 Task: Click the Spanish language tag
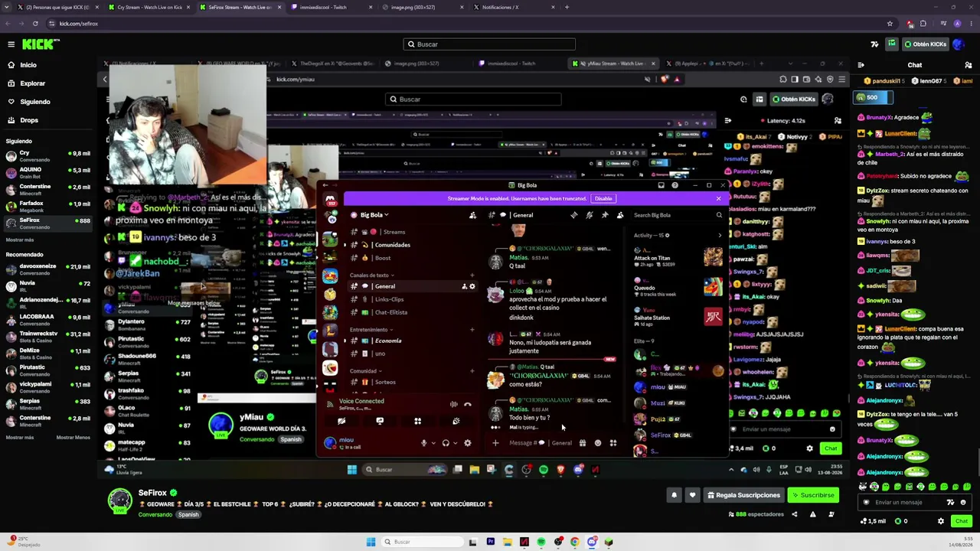[188, 515]
